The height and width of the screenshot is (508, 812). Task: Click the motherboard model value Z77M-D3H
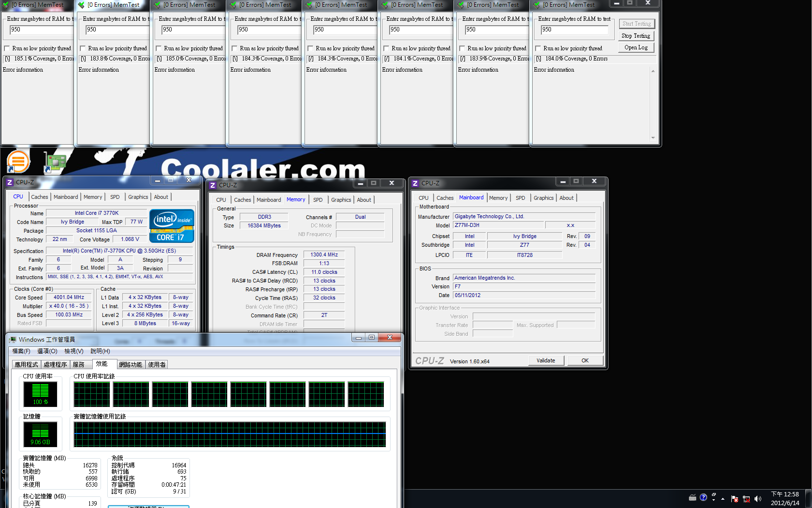[x=497, y=225]
